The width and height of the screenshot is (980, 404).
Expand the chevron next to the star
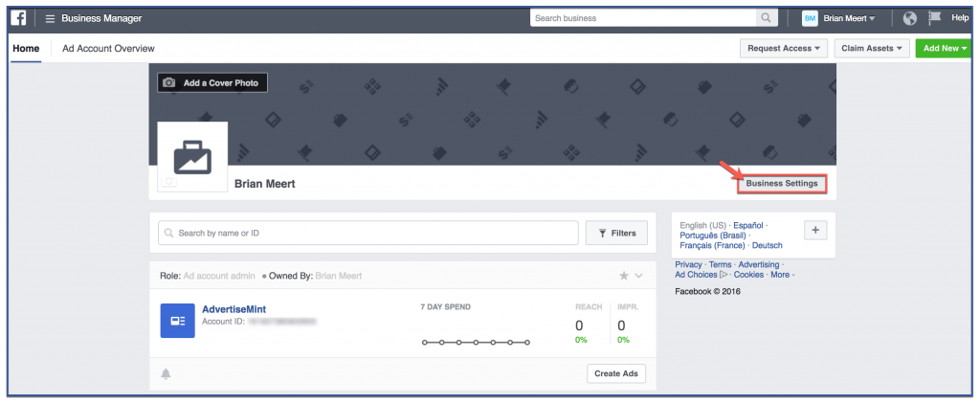coord(638,276)
